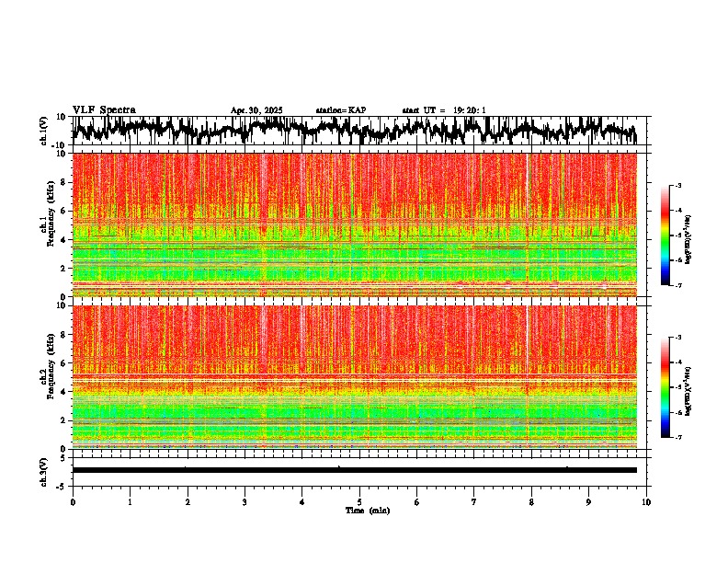Image resolution: width=728 pixels, height=563 pixels.
Task: Click the "Time (min)" axis label
Action: pyautogui.click(x=368, y=511)
